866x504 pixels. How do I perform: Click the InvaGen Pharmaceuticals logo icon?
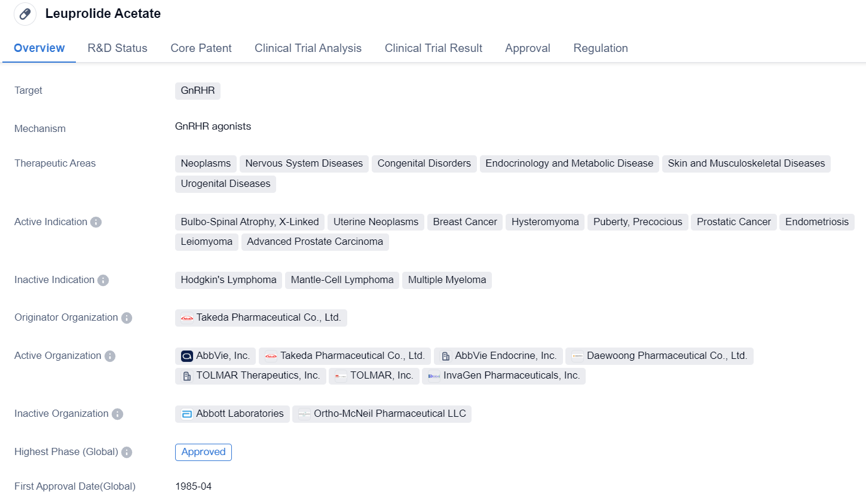point(434,376)
